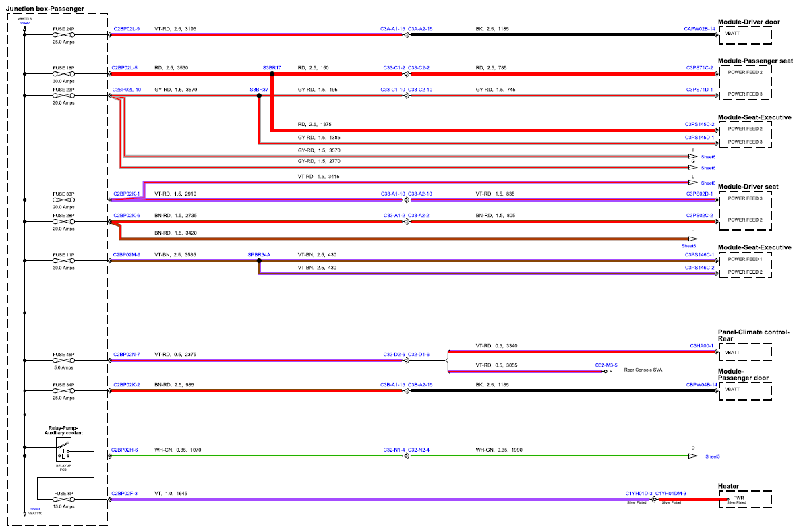This screenshot has height=532, width=799.
Task: Click the off-page arrow labeled H
Action: coord(693,239)
